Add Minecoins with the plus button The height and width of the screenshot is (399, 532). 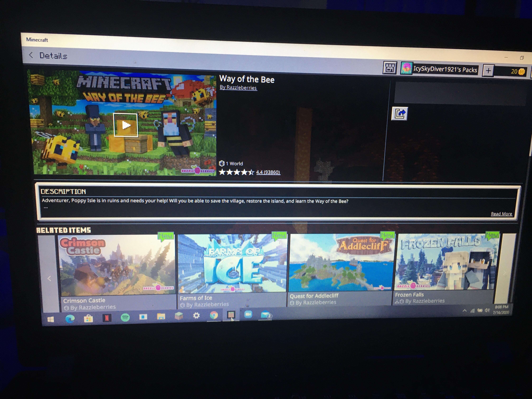pyautogui.click(x=488, y=71)
